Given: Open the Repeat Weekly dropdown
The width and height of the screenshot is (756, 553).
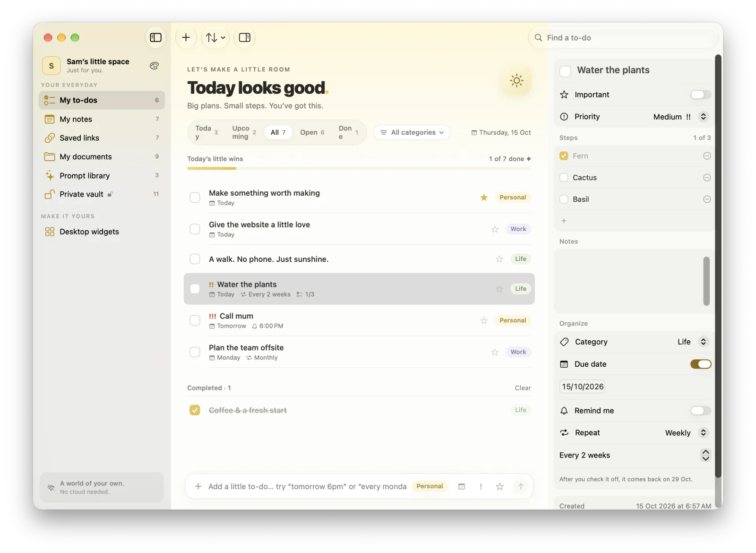Looking at the screenshot, I should click(686, 433).
